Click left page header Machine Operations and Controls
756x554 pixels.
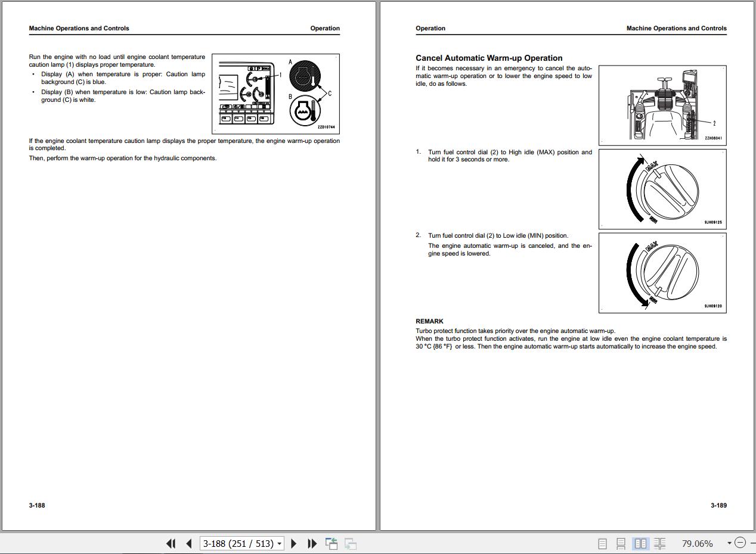pyautogui.click(x=79, y=28)
